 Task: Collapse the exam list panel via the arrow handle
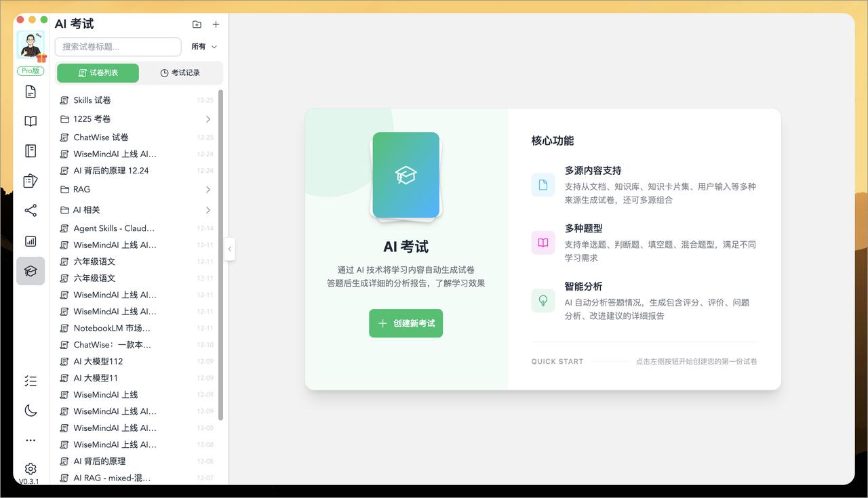click(x=229, y=249)
